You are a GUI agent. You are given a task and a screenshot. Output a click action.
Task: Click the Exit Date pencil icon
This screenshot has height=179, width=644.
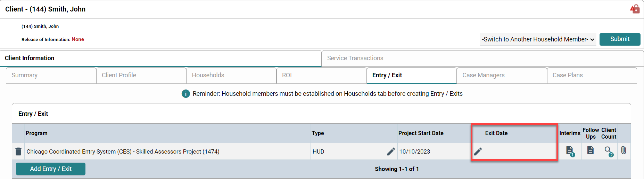pos(478,151)
